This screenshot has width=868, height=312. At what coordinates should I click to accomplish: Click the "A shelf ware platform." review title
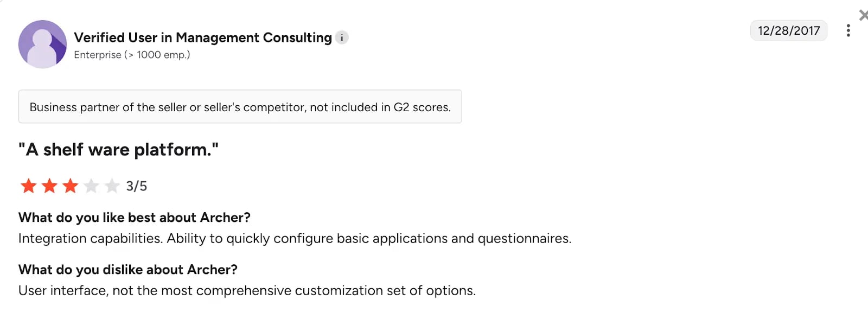click(118, 150)
